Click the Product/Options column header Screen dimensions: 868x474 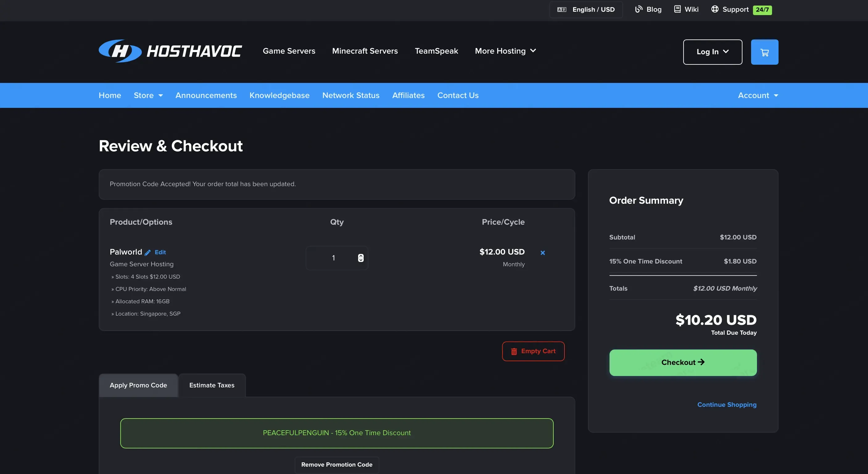point(141,222)
